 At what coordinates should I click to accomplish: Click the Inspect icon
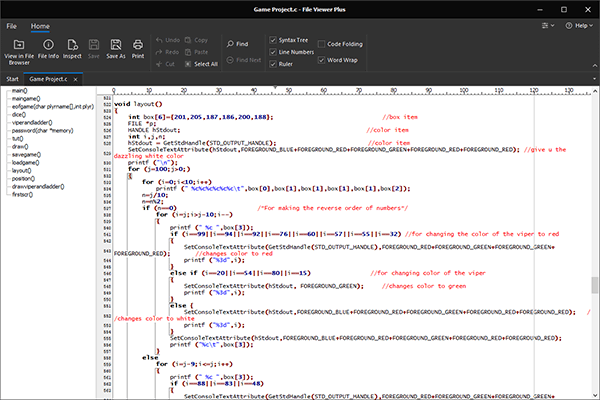coord(72,45)
